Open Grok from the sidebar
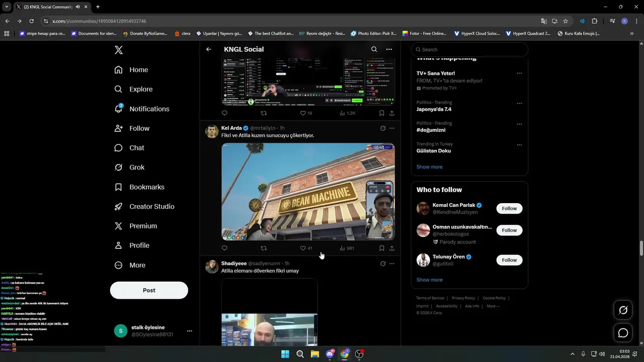644x362 pixels. (x=129, y=167)
